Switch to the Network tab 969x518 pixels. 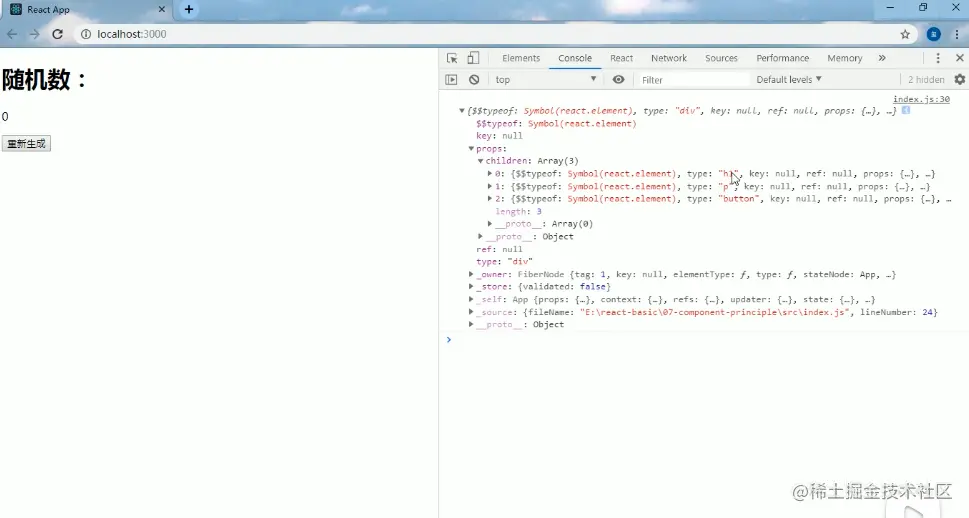tap(669, 58)
